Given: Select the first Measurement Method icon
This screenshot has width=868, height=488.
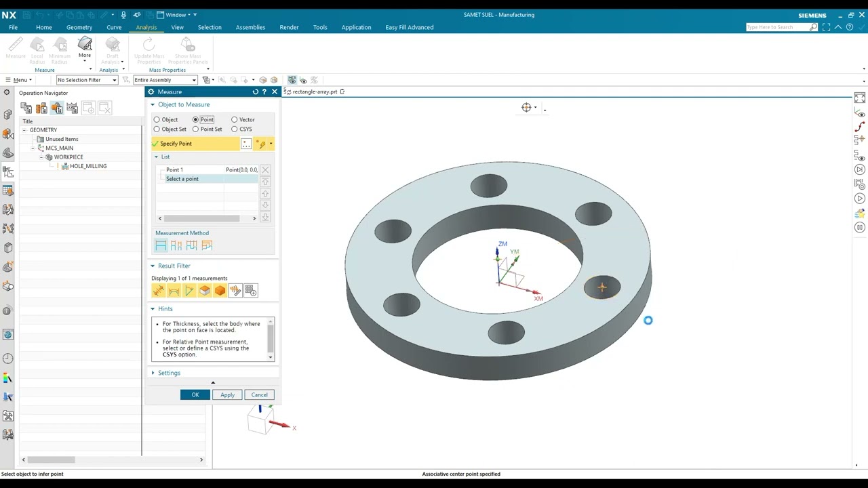Looking at the screenshot, I should [161, 245].
